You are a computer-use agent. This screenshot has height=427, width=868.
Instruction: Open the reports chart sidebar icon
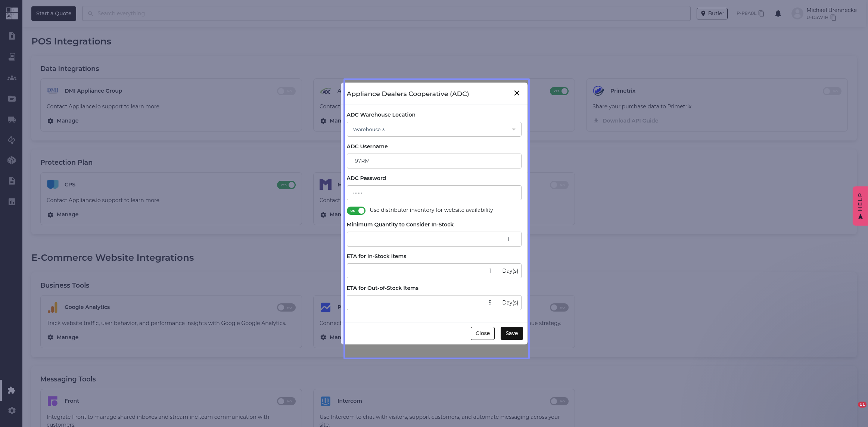[x=12, y=202]
